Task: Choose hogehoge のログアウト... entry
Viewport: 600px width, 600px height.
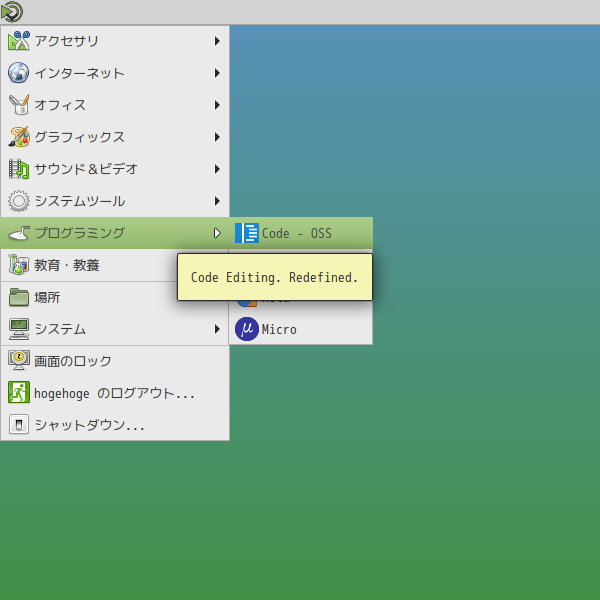Action: (x=115, y=393)
